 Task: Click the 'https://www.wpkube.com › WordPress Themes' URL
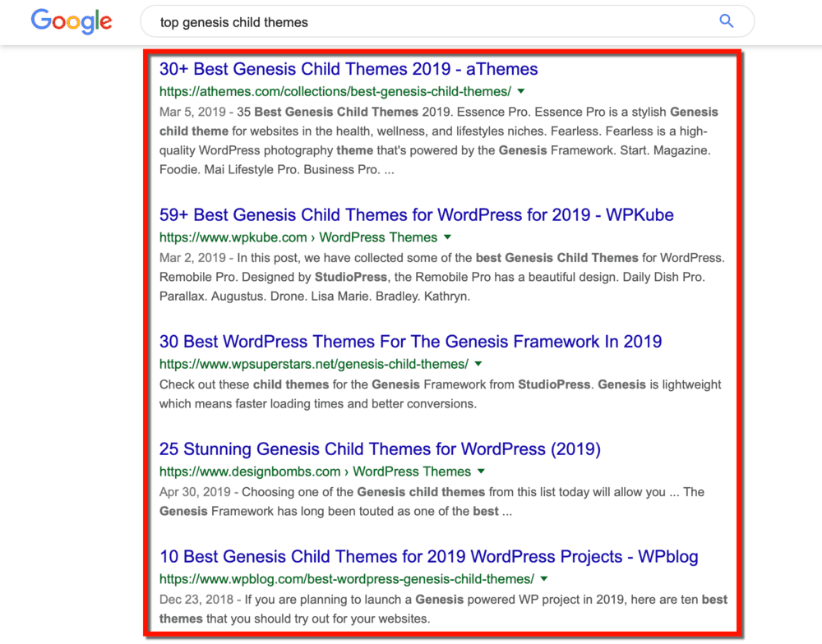coord(298,237)
